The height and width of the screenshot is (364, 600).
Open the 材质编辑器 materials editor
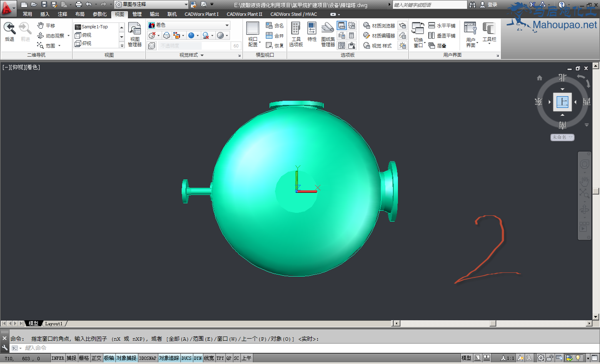coord(379,36)
